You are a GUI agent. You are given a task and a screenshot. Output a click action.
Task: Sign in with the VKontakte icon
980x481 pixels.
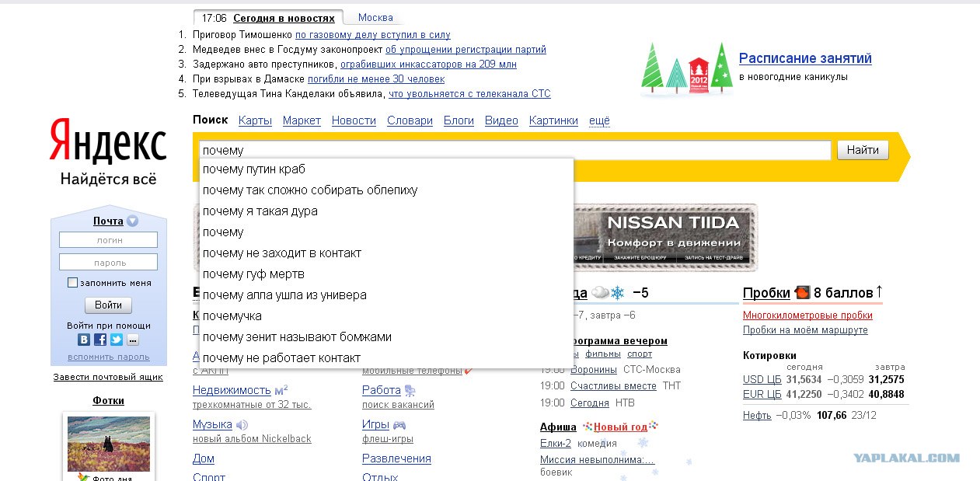[x=84, y=340]
